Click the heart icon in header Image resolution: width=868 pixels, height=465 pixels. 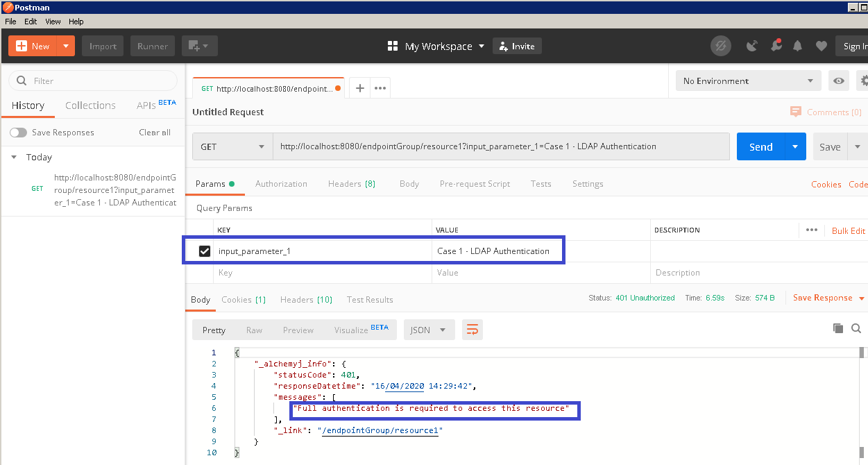point(822,46)
